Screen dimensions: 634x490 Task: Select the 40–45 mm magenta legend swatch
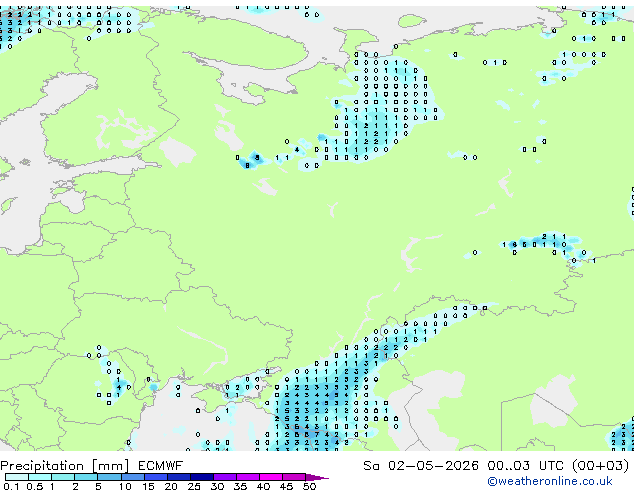pos(271,477)
